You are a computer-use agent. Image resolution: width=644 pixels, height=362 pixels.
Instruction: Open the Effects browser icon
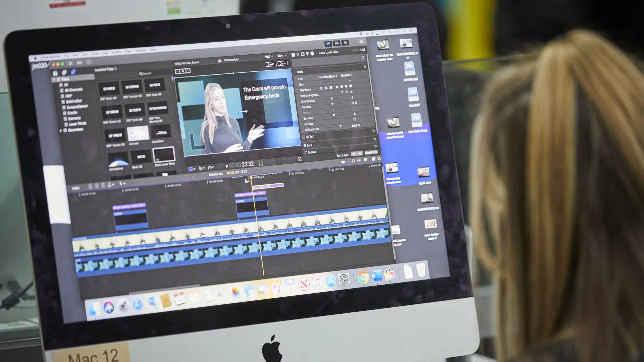point(374,159)
